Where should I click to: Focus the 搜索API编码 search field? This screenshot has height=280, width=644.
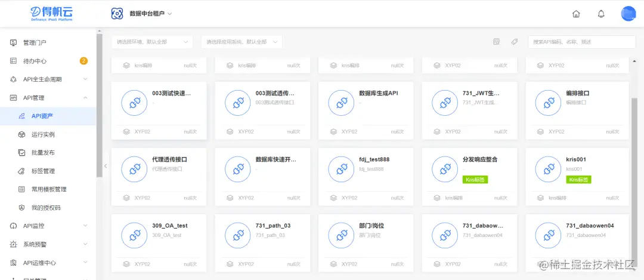point(581,42)
